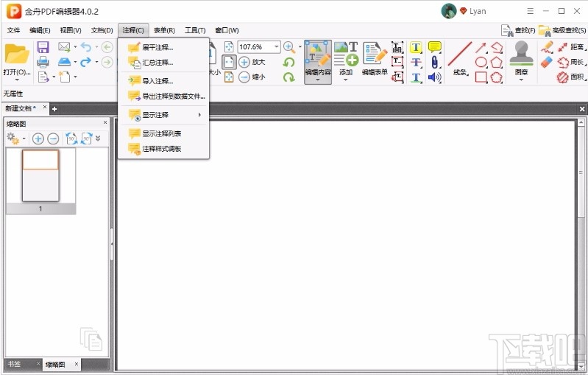This screenshot has height=375, width=588.
Task: Click the magnifier zoom tool icon
Action: tap(289, 47)
